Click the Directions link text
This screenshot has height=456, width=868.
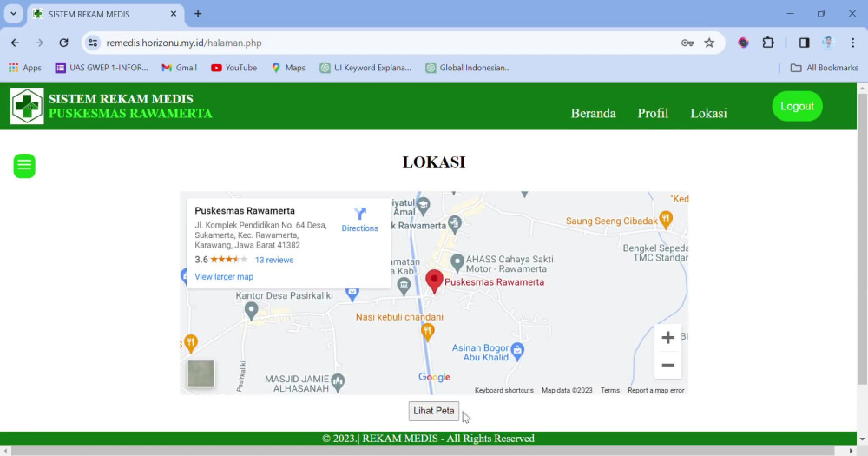tap(360, 228)
